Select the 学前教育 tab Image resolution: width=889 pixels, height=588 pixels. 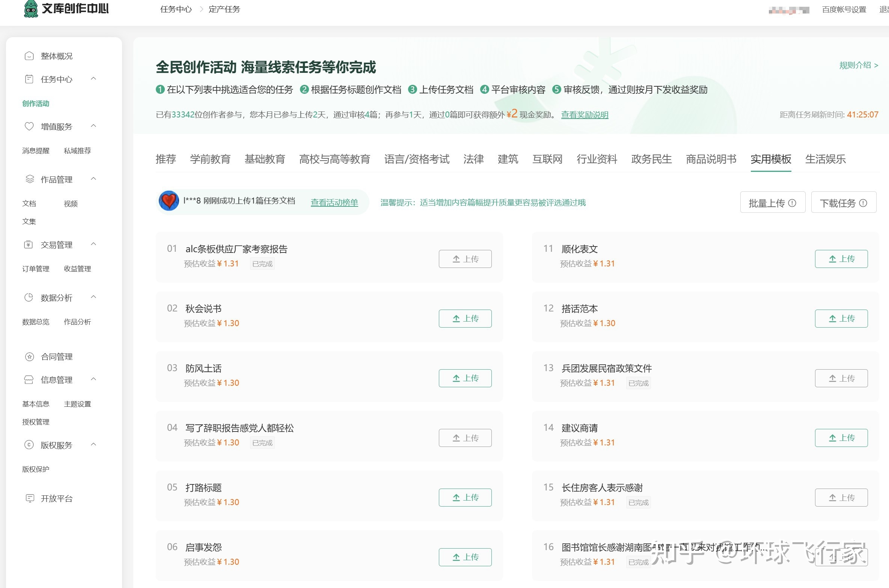click(x=210, y=159)
